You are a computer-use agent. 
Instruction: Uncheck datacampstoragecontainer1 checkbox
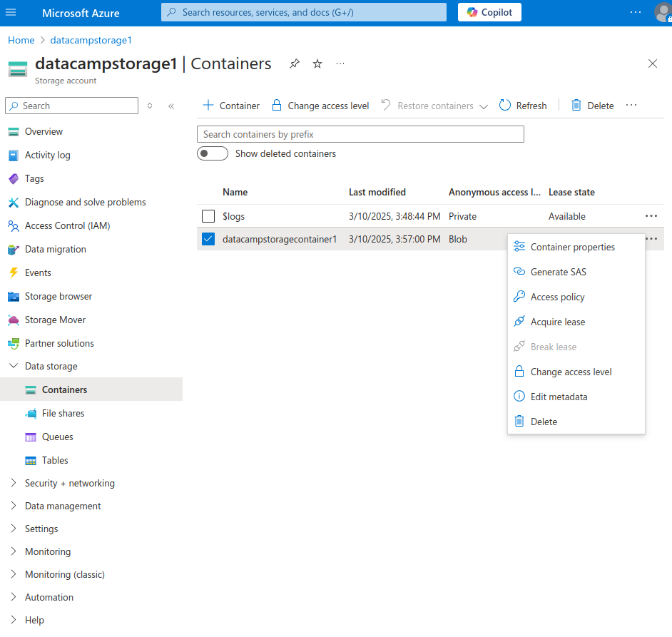click(x=208, y=239)
